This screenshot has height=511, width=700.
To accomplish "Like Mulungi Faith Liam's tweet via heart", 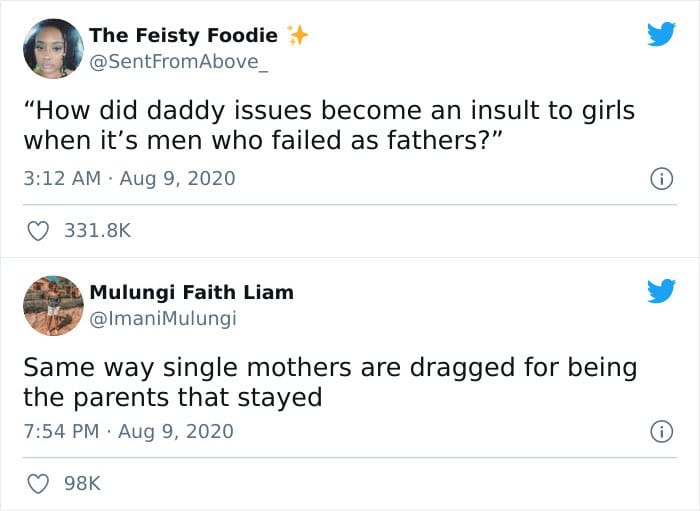I will [x=38, y=484].
